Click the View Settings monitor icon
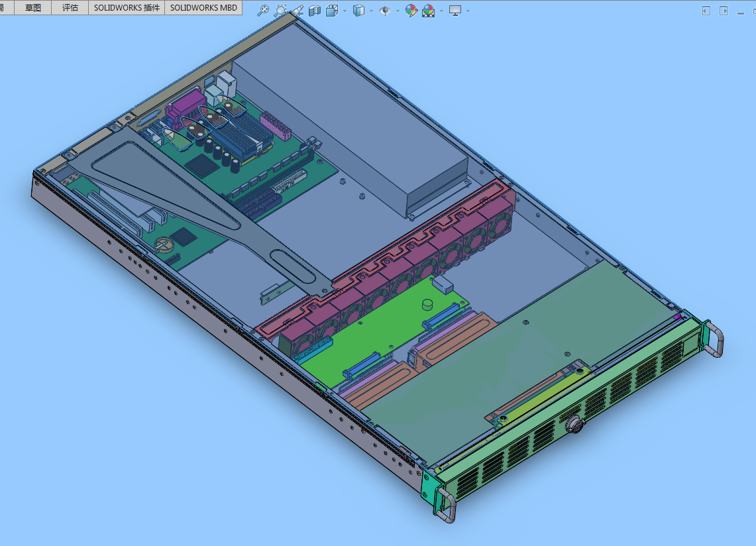756x546 pixels. [455, 10]
